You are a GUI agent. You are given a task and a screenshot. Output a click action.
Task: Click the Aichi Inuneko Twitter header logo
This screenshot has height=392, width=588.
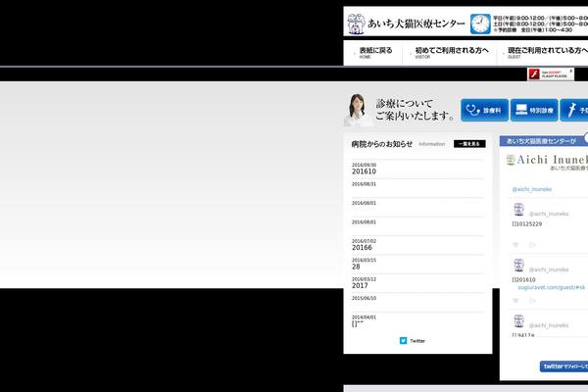(x=547, y=162)
